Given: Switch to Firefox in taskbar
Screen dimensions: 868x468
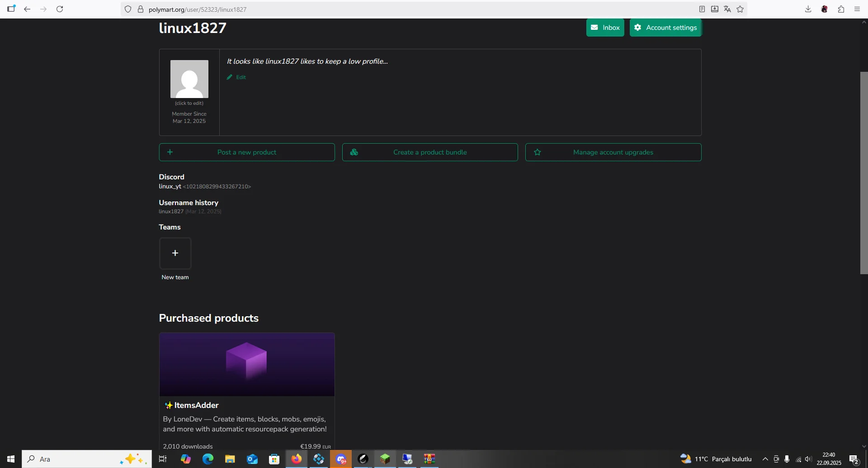Looking at the screenshot, I should coord(297,459).
